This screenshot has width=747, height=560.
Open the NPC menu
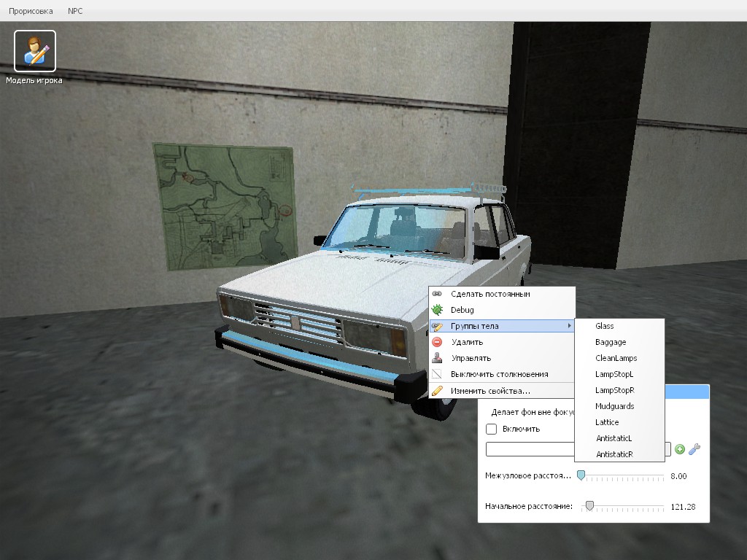(x=75, y=11)
